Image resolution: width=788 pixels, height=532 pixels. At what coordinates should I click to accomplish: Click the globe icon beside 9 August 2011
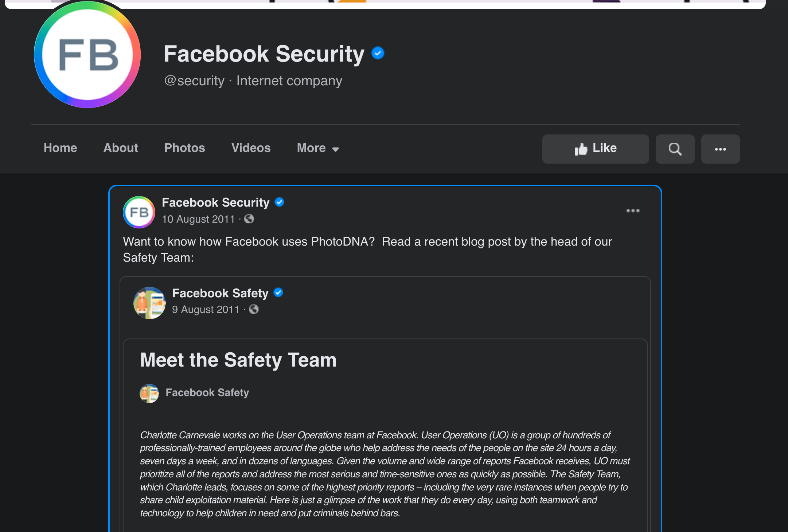tap(254, 309)
